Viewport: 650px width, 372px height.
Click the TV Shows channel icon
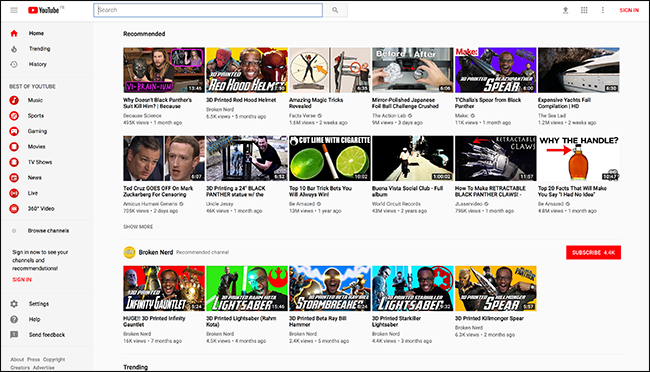pos(14,162)
